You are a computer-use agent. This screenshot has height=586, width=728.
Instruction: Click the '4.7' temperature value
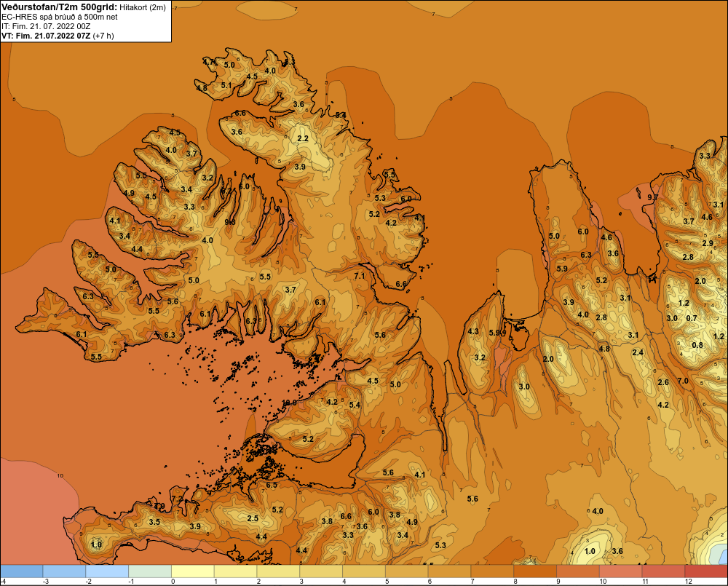point(209,61)
